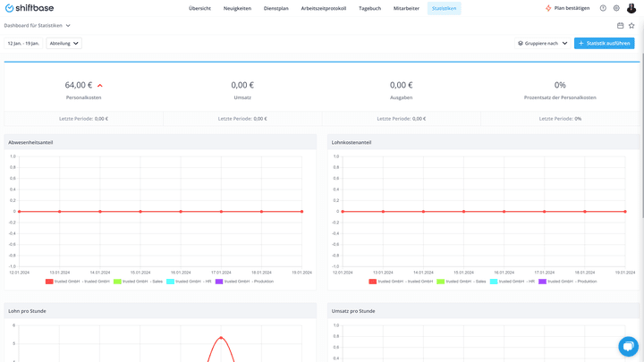The height and width of the screenshot is (362, 644).
Task: Open the Gruppiere nach dropdown
Action: pos(543,43)
